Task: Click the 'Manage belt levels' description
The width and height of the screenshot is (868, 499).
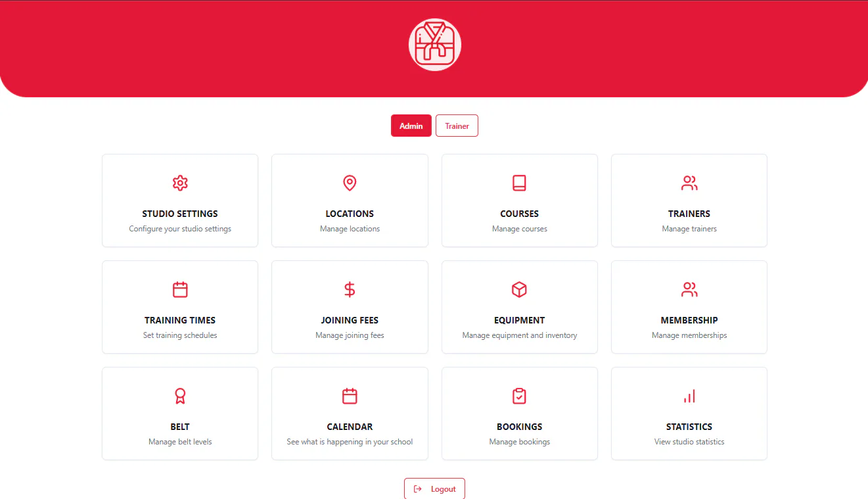Action: coord(180,442)
